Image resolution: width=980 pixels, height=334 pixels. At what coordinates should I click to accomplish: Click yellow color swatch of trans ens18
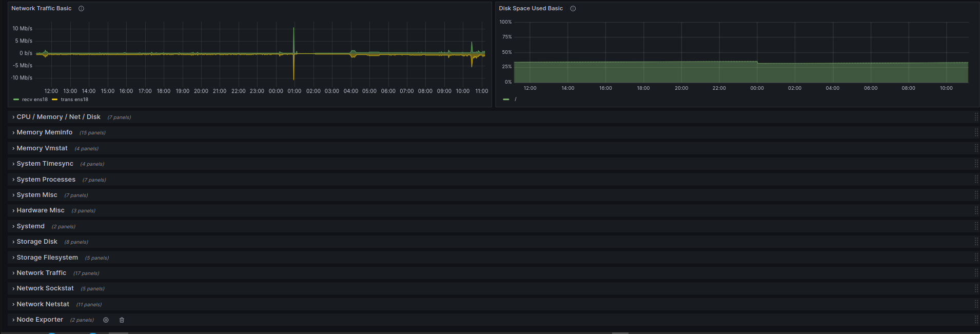pos(54,100)
